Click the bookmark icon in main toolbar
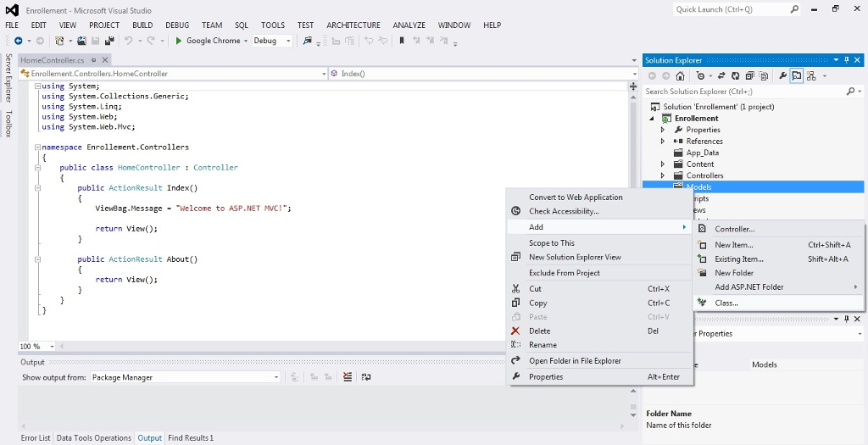 pos(402,41)
